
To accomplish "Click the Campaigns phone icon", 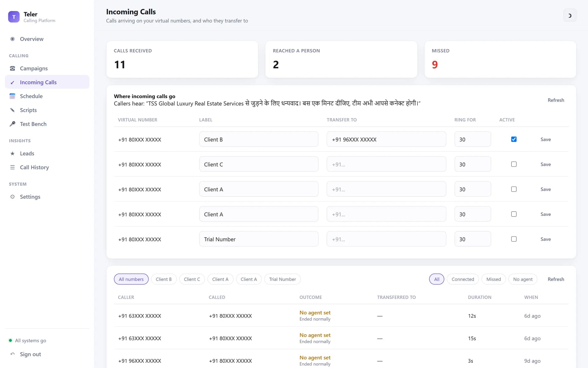I will point(13,68).
